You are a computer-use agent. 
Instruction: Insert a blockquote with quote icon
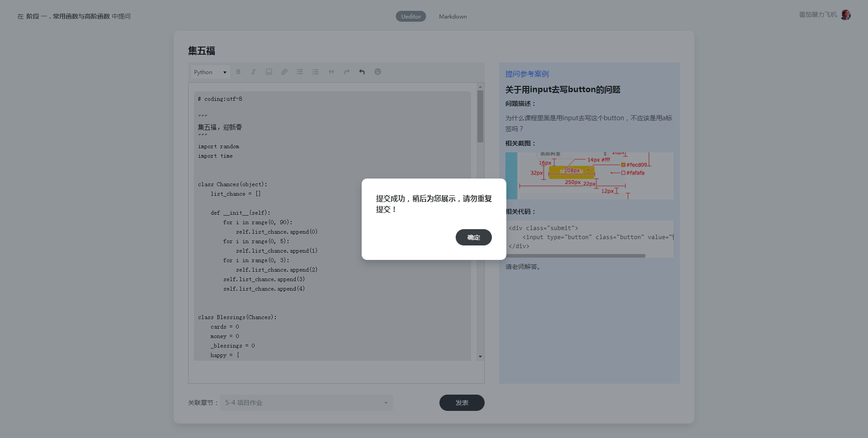(x=331, y=72)
